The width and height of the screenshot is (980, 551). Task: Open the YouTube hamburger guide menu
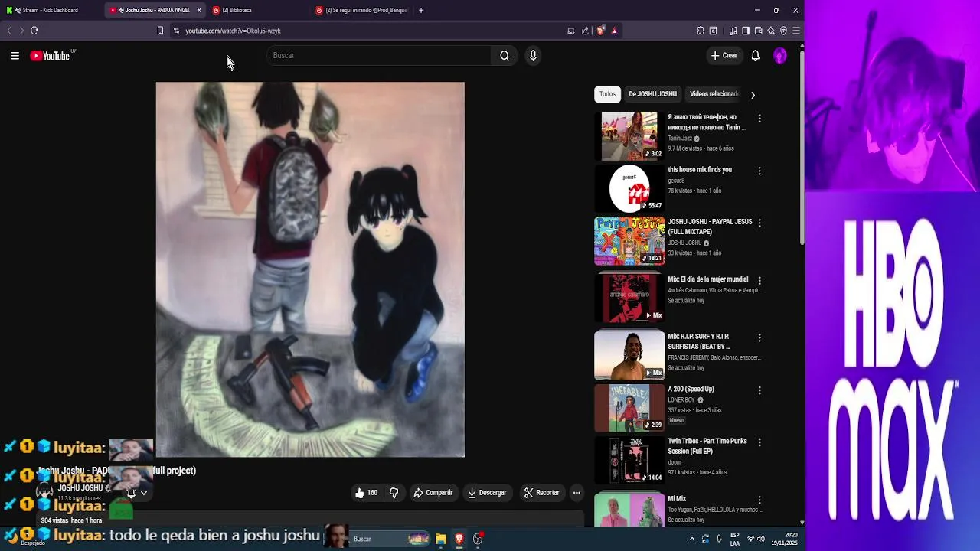[15, 55]
